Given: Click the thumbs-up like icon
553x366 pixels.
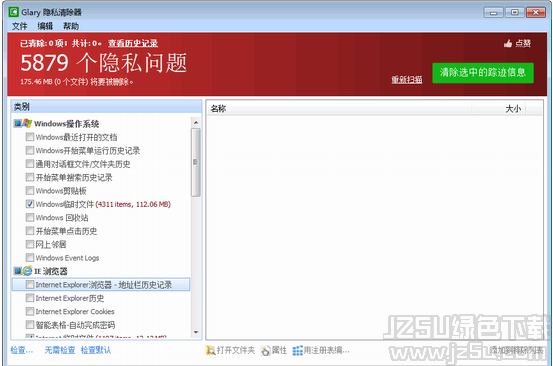Looking at the screenshot, I should pos(508,43).
